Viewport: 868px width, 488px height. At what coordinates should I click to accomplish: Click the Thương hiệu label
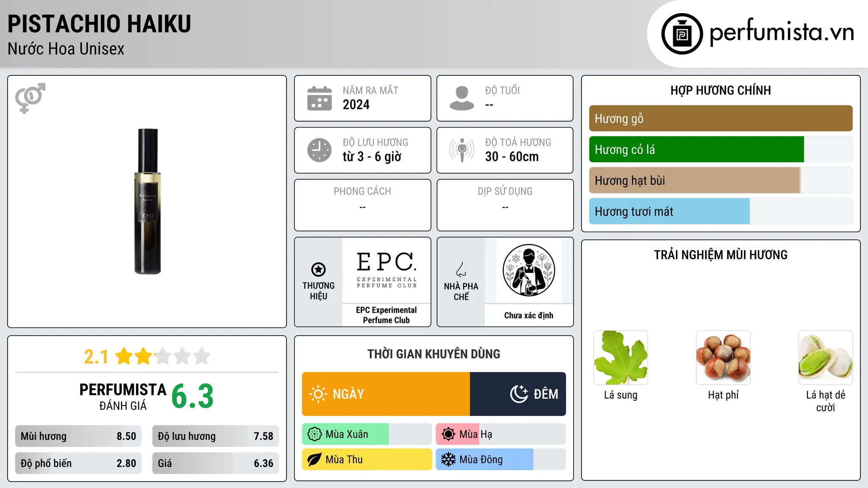pos(318,291)
